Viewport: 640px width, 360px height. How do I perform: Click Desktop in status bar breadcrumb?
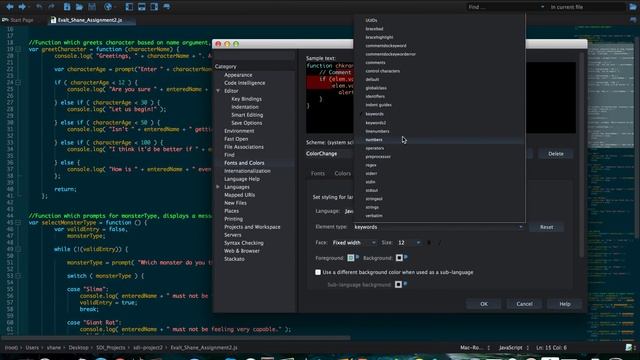pos(78,347)
